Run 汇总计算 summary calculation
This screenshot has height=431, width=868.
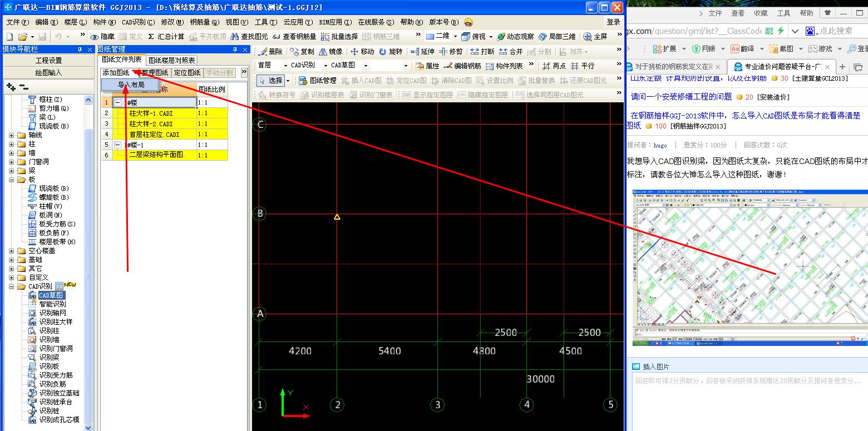165,37
